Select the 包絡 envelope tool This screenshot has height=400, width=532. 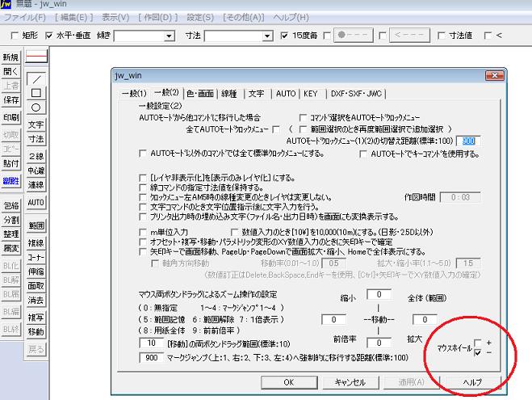pos(10,205)
